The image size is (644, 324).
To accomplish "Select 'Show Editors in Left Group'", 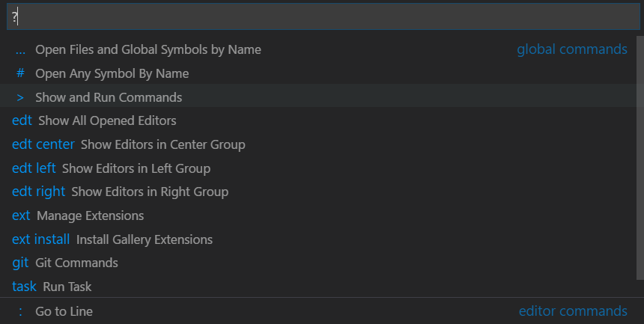I will [136, 168].
